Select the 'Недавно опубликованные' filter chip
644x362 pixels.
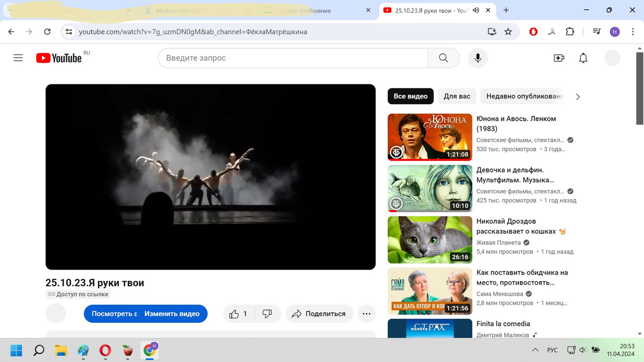pyautogui.click(x=523, y=96)
